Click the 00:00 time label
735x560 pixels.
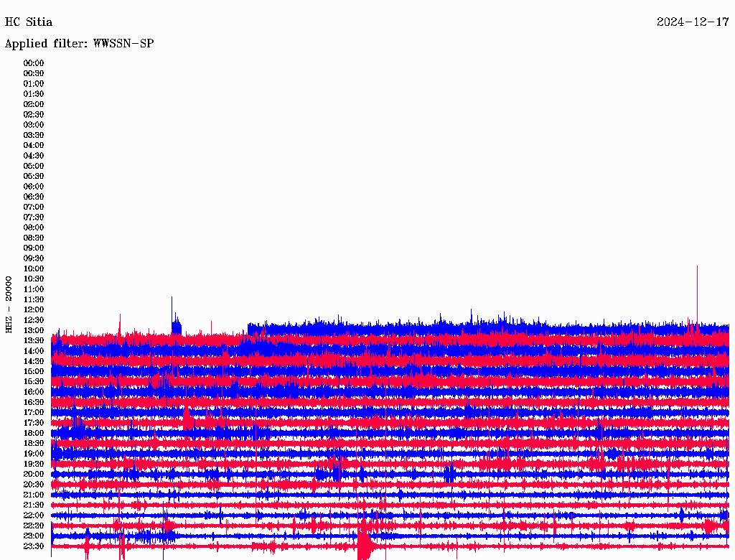[x=34, y=63]
